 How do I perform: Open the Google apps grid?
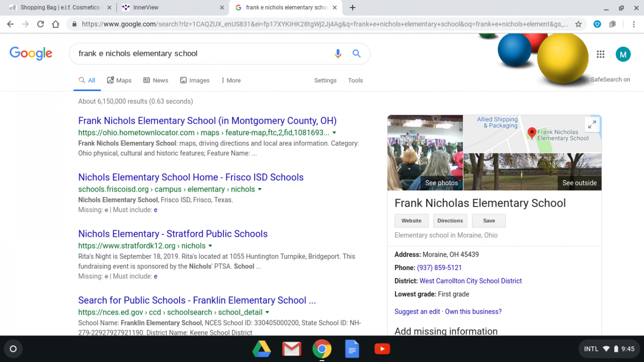click(600, 54)
